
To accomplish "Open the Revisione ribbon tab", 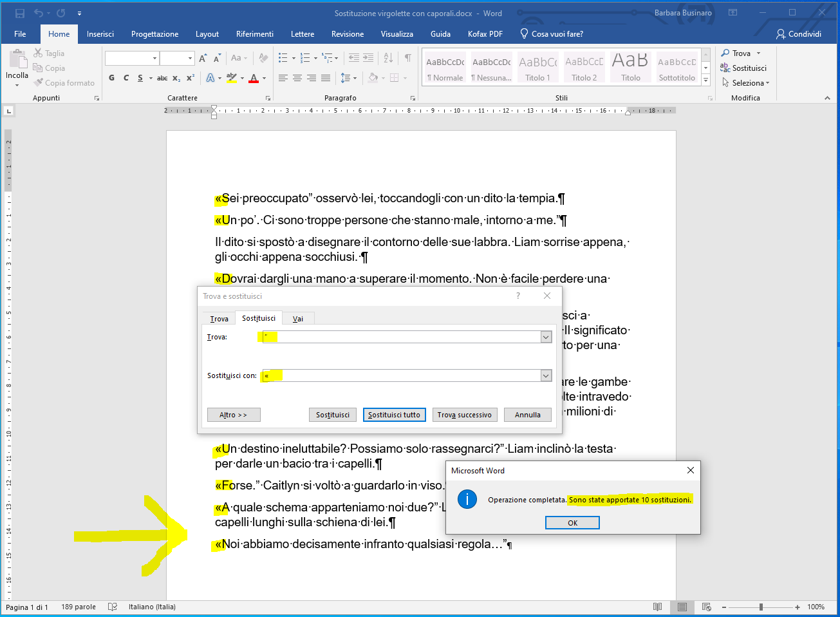I will [x=347, y=34].
